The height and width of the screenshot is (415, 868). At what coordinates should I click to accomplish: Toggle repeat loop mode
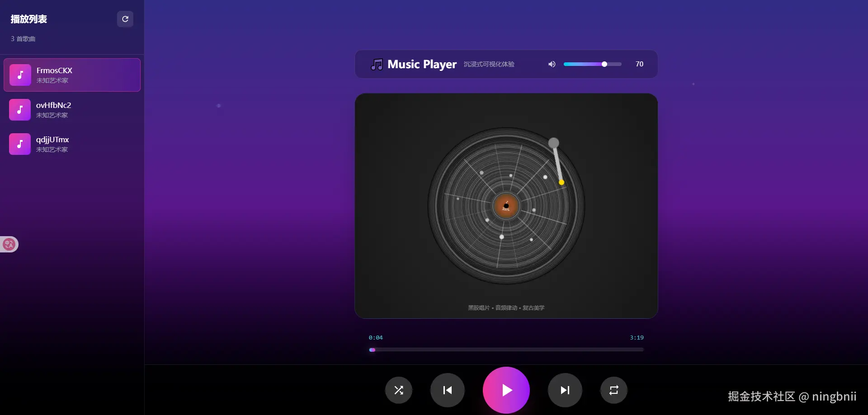pyautogui.click(x=613, y=390)
